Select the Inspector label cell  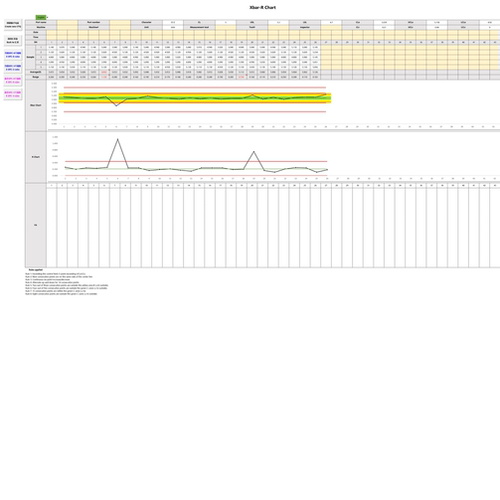pos(305,27)
